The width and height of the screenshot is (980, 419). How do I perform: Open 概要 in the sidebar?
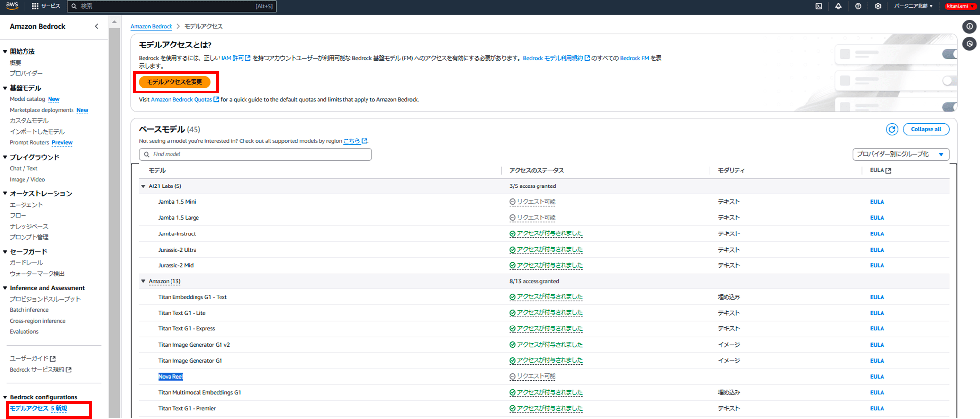[x=15, y=63]
